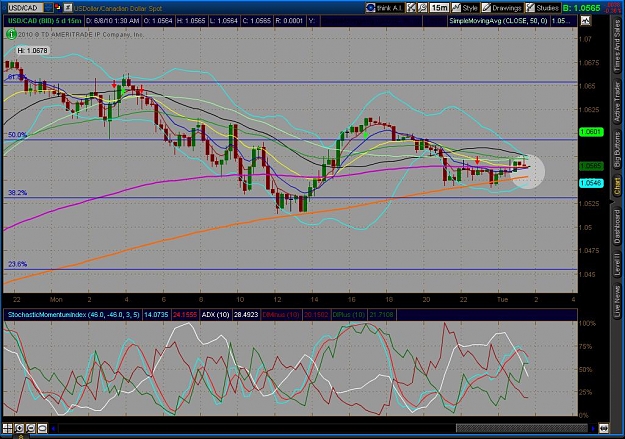Click the O: 1.0564 open value

click(158, 21)
